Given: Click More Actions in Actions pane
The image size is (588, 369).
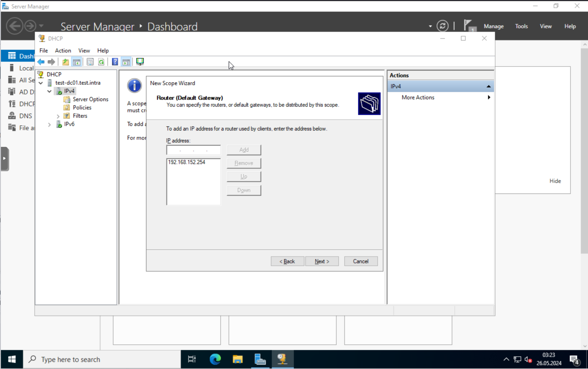Looking at the screenshot, I should pyautogui.click(x=418, y=97).
